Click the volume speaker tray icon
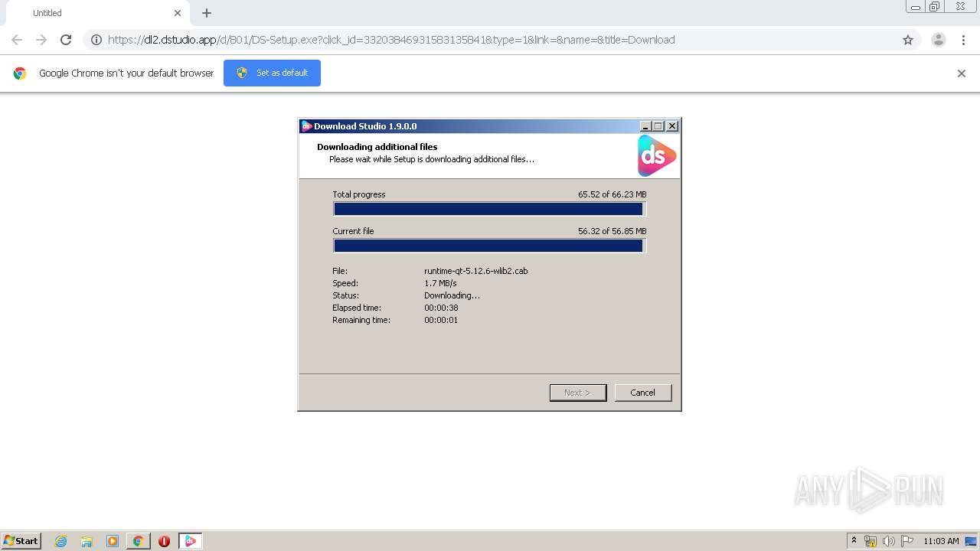Screen dimensions: 980x551 (889, 541)
